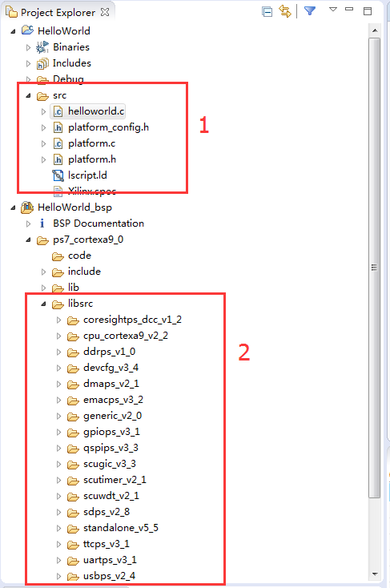Open the View Menu triangle
The image size is (390, 588).
click(333, 10)
